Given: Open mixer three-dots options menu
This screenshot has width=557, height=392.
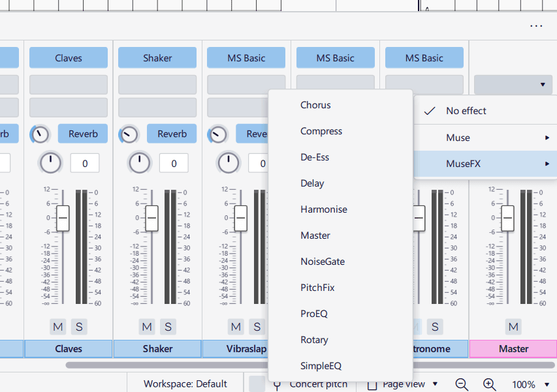Looking at the screenshot, I should tap(536, 26).
